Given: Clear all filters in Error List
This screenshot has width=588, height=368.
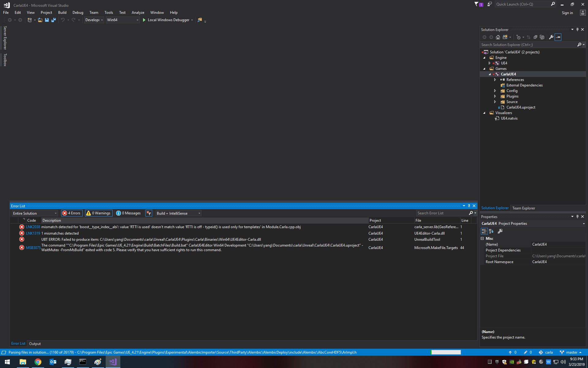Looking at the screenshot, I should 149,213.
